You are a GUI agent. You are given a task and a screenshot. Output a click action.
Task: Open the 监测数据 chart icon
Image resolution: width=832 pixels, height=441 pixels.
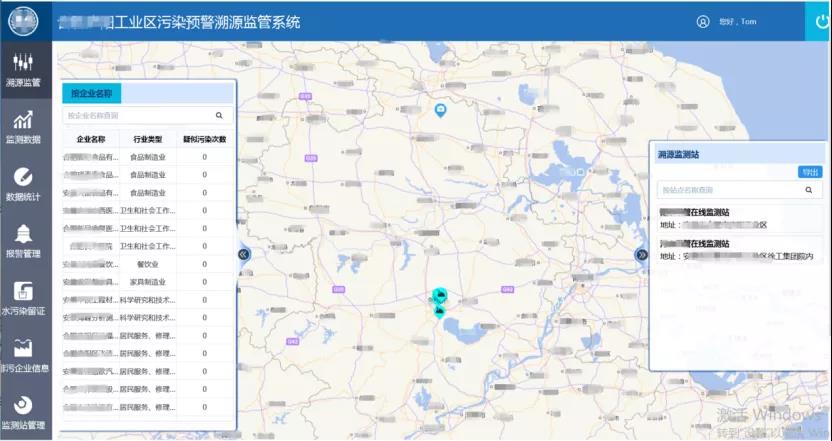pyautogui.click(x=25, y=126)
